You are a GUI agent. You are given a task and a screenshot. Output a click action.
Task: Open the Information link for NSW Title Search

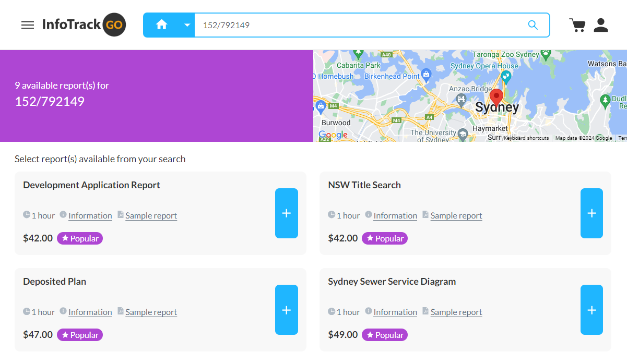(395, 215)
